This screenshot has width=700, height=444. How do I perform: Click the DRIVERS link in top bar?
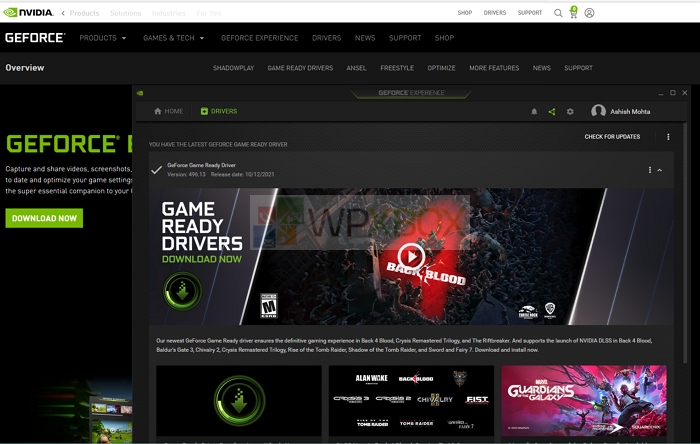coord(495,13)
